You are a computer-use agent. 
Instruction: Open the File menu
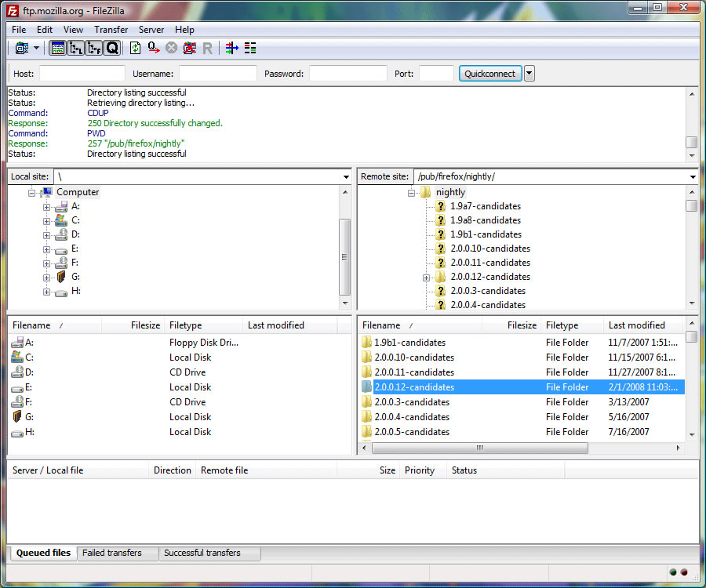pyautogui.click(x=19, y=30)
